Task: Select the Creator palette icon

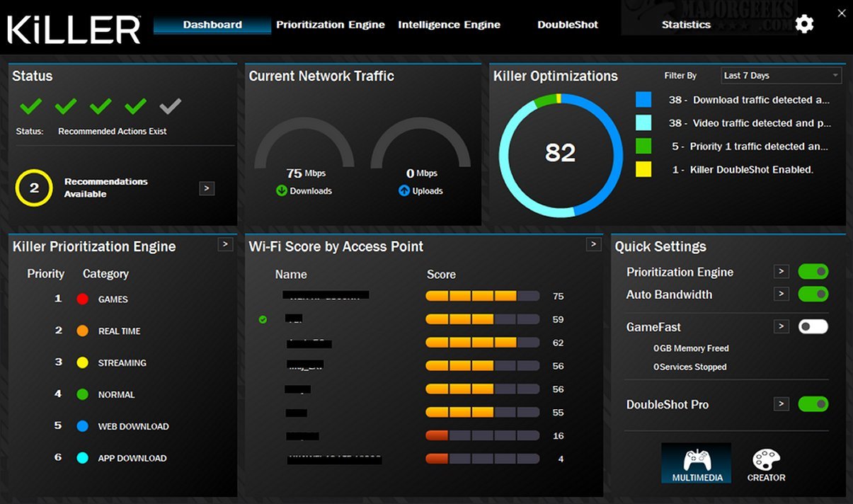Action: pyautogui.click(x=766, y=459)
